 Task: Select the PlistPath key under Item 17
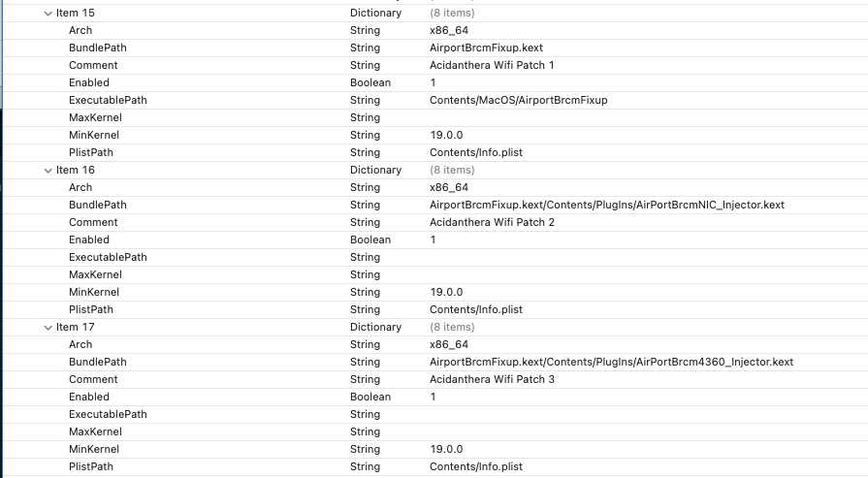(90, 467)
